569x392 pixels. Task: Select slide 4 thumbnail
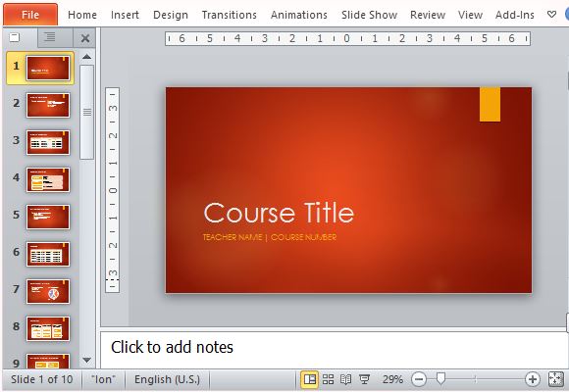tap(48, 180)
